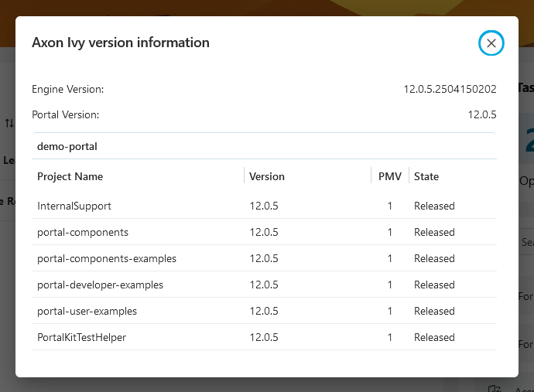Click the version cell for PortalKitTestHelper
The image size is (534, 392).
pos(264,337)
